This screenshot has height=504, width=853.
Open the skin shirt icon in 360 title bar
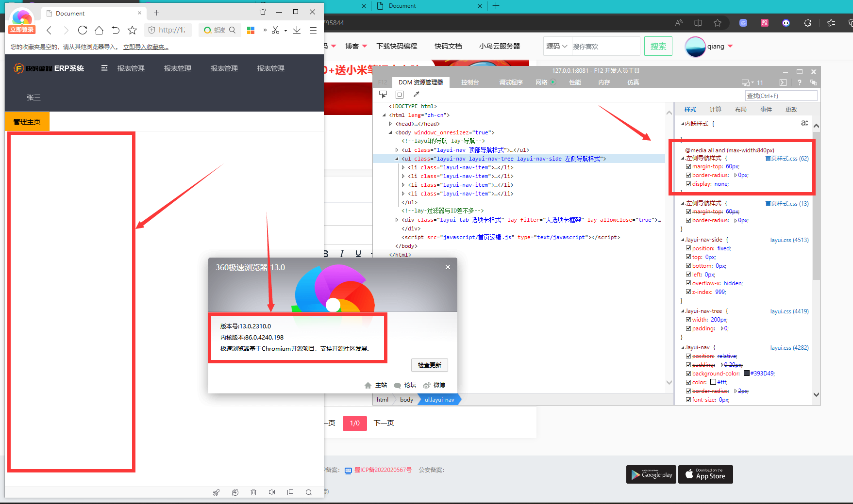click(x=263, y=12)
